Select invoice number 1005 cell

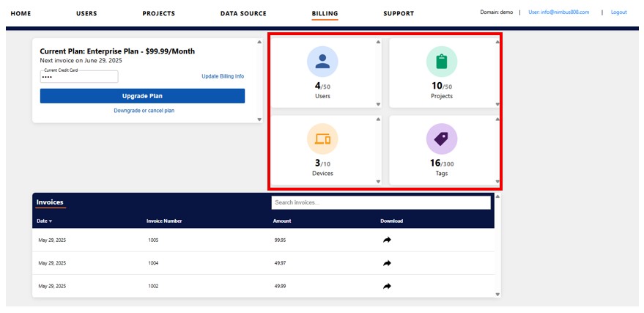(x=153, y=240)
